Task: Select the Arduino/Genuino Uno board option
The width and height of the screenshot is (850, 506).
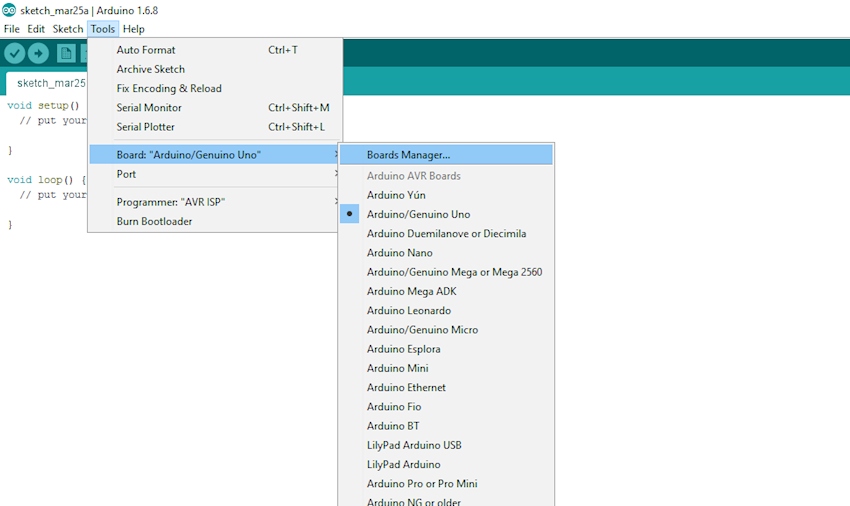Action: coord(446,214)
